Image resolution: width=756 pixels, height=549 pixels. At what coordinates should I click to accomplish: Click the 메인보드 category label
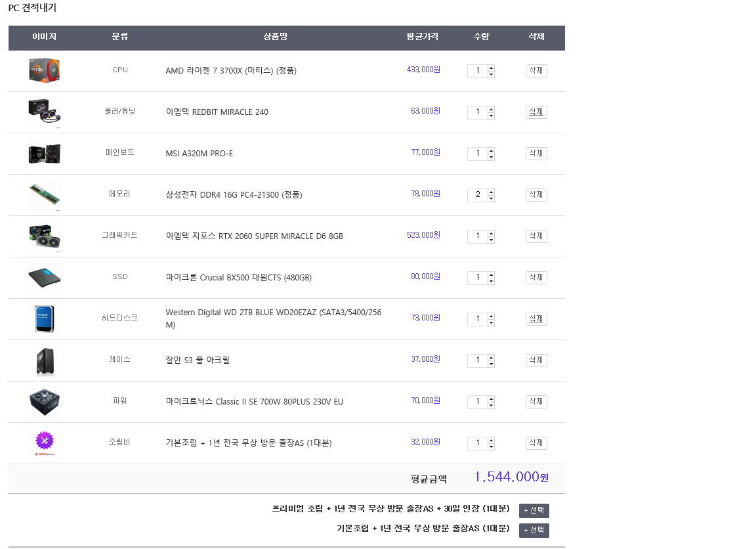tap(119, 152)
